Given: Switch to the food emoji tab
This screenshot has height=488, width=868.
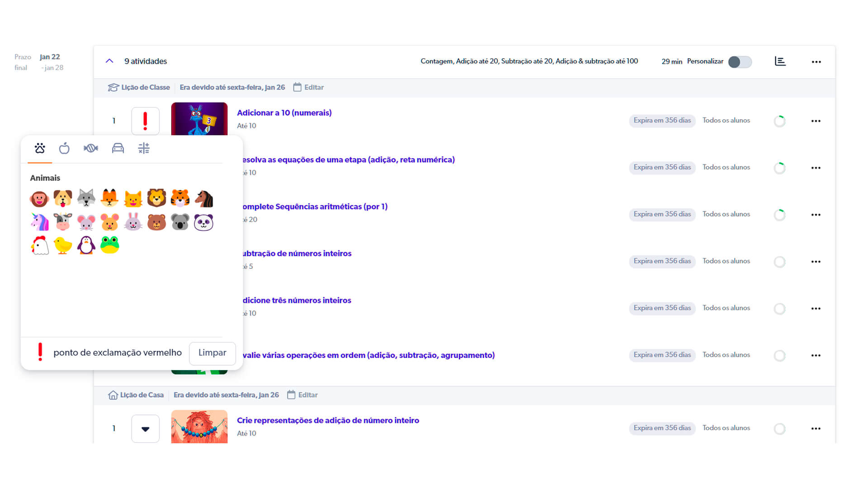Looking at the screenshot, I should tap(64, 148).
